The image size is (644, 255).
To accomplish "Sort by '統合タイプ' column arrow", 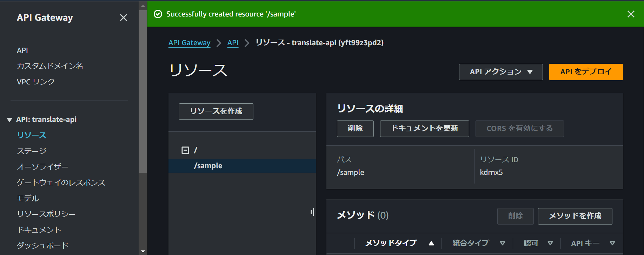I will [503, 243].
